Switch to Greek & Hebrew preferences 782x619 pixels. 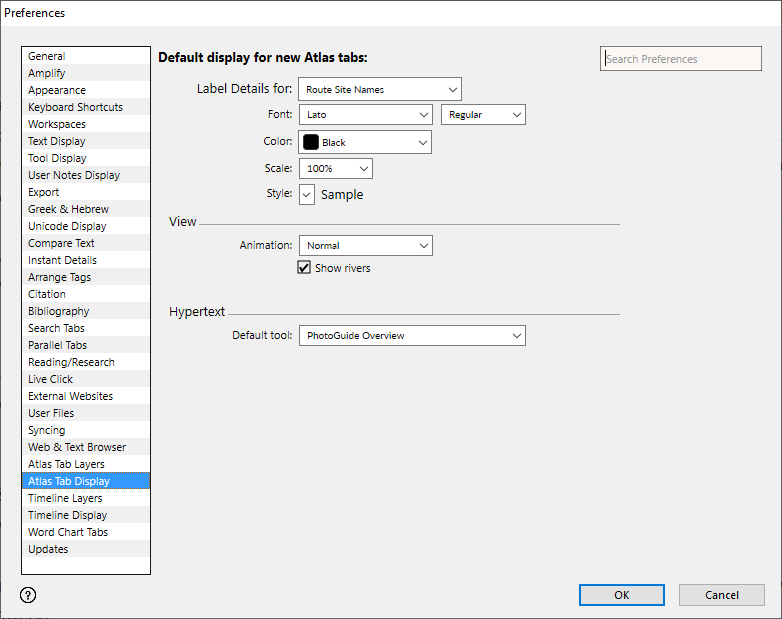pos(68,209)
